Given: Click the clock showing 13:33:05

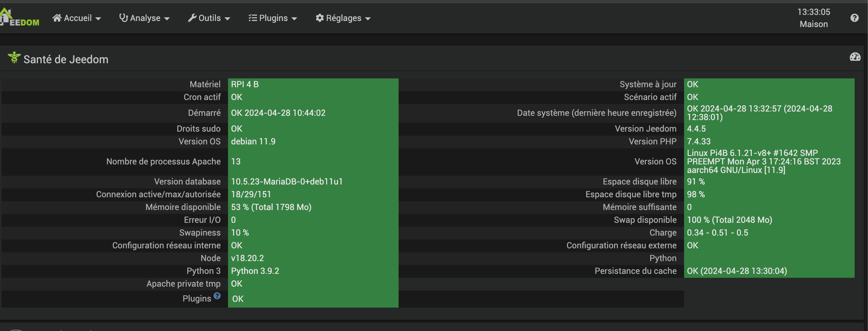Looking at the screenshot, I should pos(813,12).
